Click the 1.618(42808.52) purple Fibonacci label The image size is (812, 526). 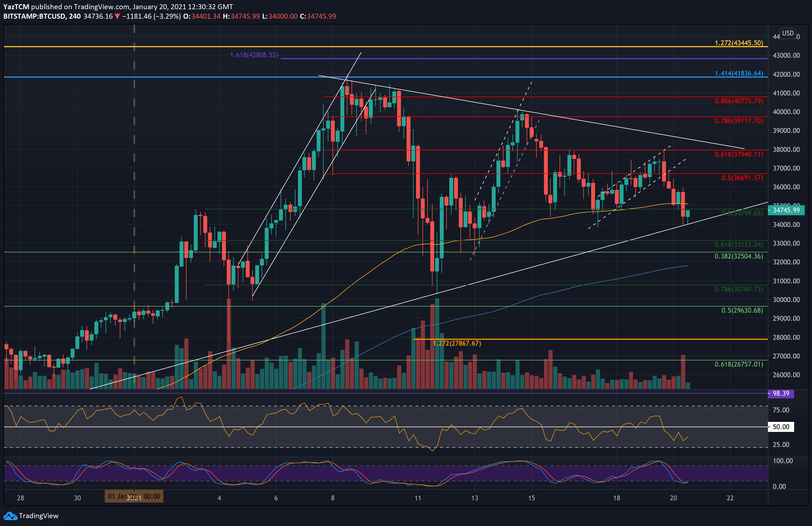[x=254, y=55]
